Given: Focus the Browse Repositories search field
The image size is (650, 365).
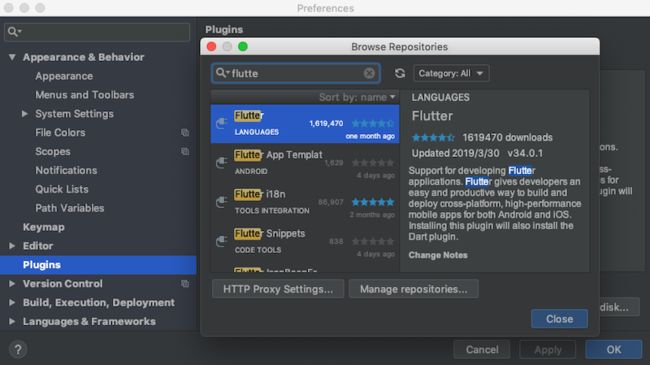Looking at the screenshot, I should (296, 73).
